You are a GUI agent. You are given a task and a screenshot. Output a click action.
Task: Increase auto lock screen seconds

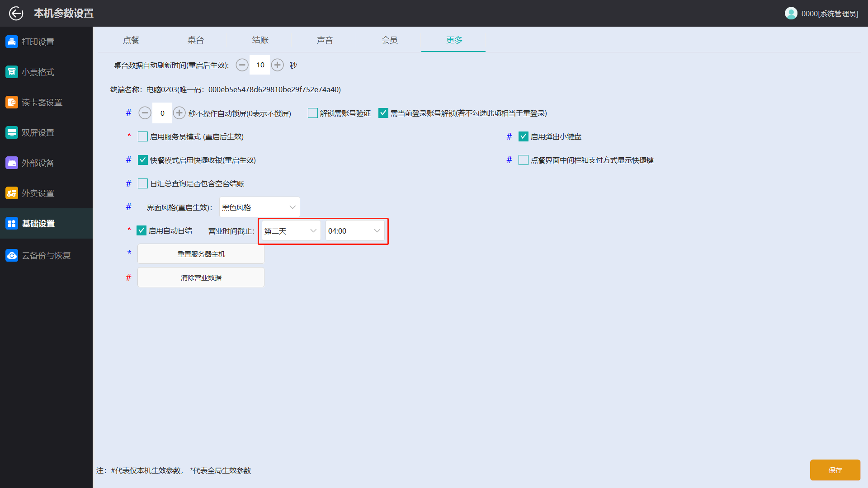[179, 113]
